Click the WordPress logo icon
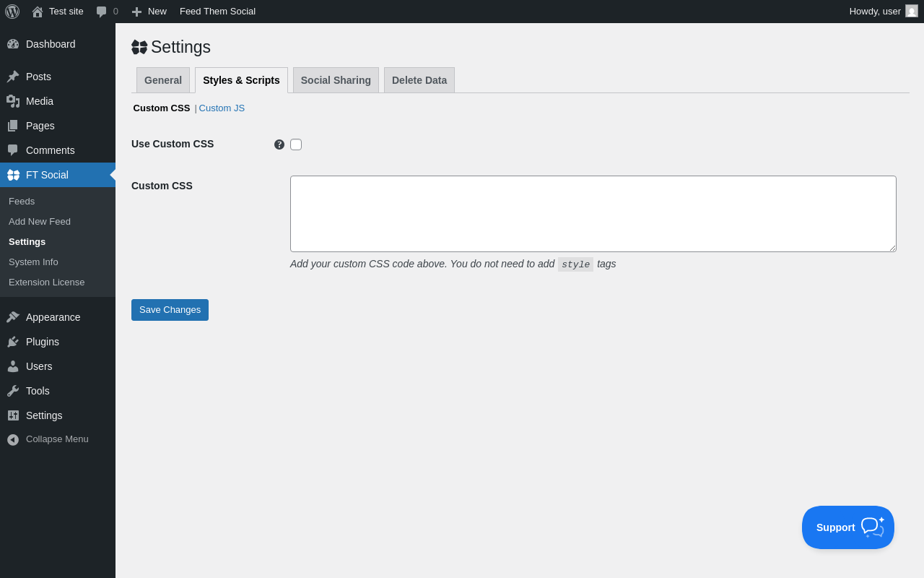924x578 pixels. click(x=12, y=12)
